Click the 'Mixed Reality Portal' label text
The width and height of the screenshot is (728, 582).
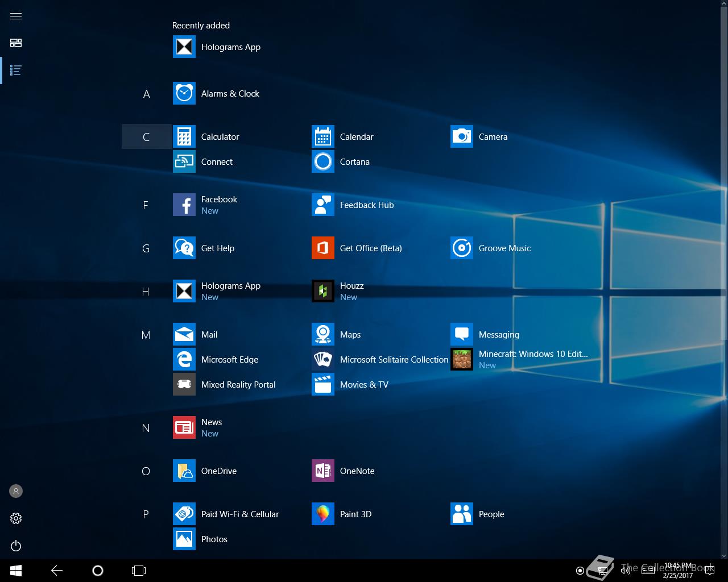point(238,385)
